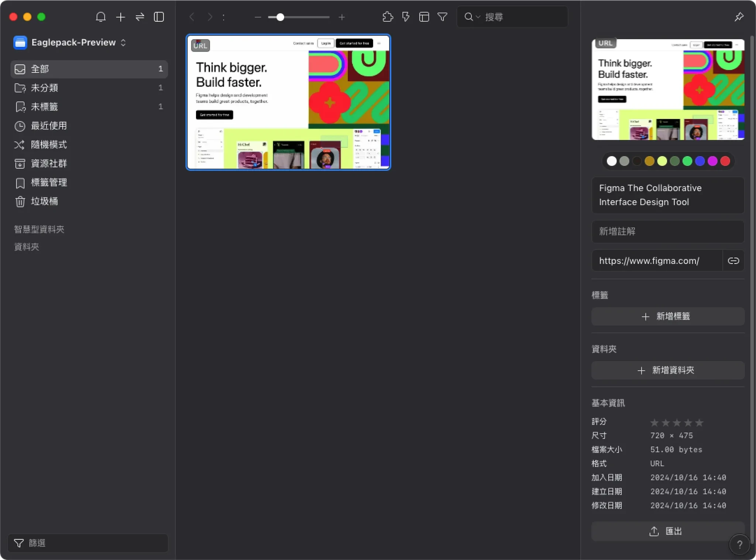
Task: Click the https://www.figma.com/ URL field
Action: click(657, 261)
